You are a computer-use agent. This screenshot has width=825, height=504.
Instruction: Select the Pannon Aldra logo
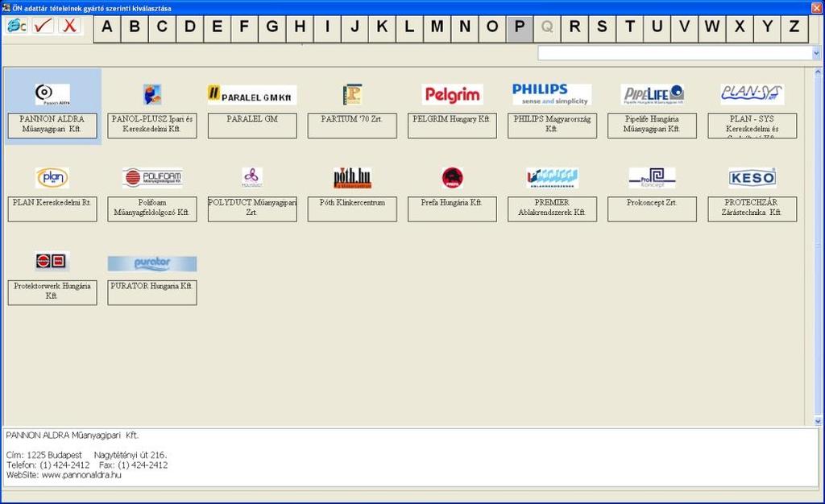(x=52, y=94)
